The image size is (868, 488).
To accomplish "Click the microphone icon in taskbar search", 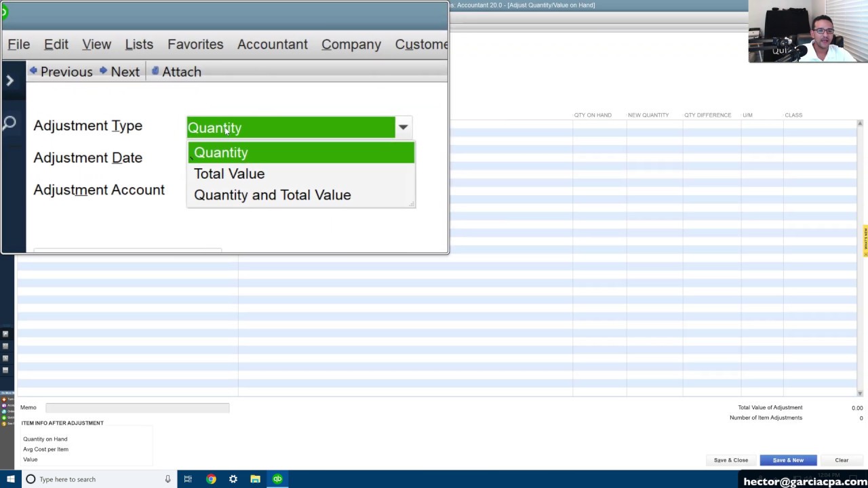I will click(167, 479).
